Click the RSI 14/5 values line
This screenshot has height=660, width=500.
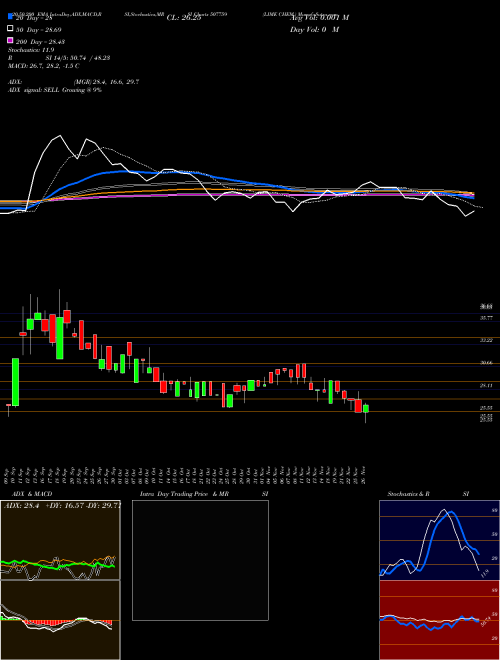tap(59, 58)
